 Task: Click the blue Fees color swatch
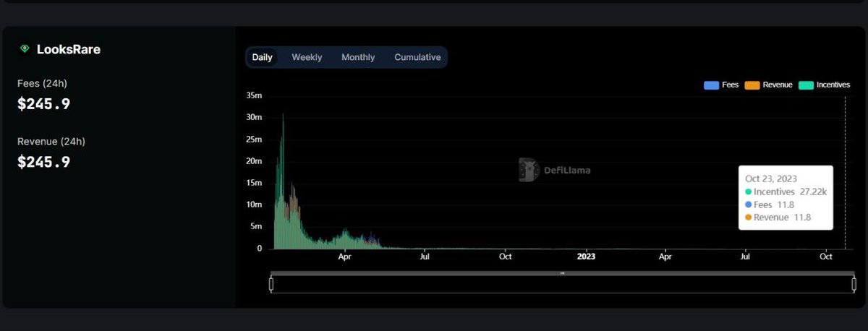click(711, 85)
